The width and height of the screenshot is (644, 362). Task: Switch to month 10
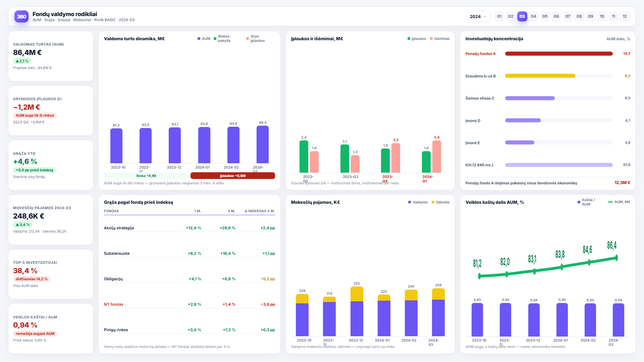[x=602, y=16]
